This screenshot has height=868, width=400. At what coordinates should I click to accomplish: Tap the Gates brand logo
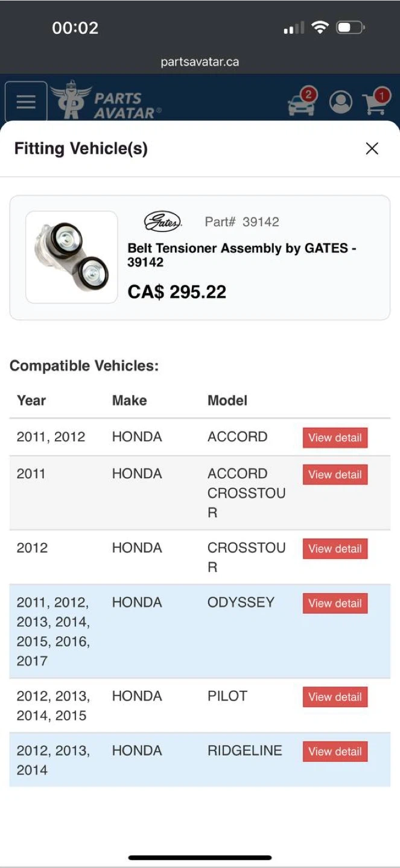[x=162, y=222]
